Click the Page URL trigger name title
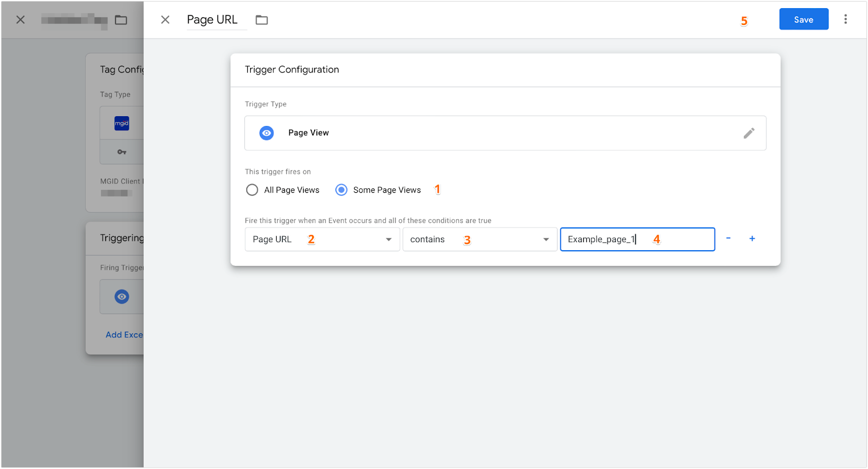Viewport: 868px width, 469px height. [x=212, y=20]
